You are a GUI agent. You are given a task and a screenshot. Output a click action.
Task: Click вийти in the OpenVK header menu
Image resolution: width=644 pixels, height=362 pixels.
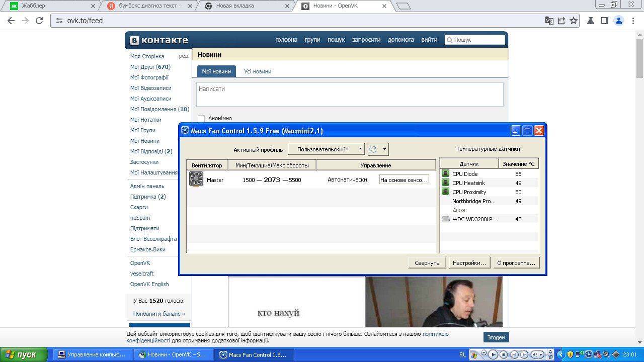coord(429,40)
